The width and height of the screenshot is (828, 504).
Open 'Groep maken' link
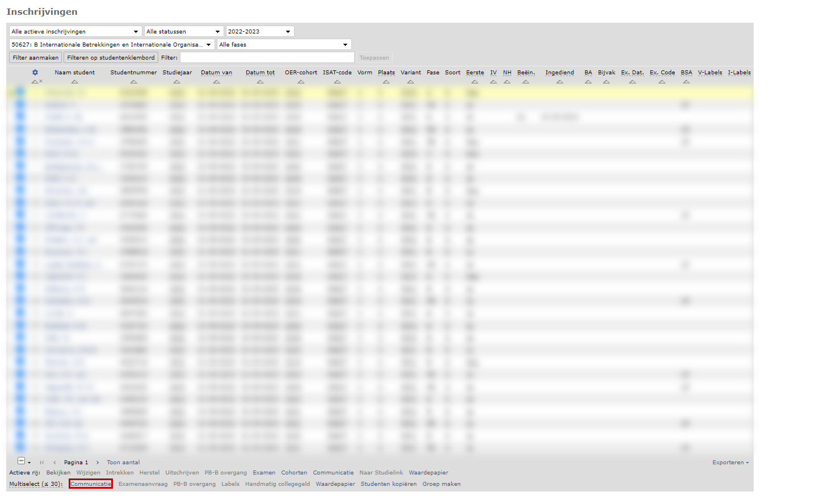(x=441, y=484)
